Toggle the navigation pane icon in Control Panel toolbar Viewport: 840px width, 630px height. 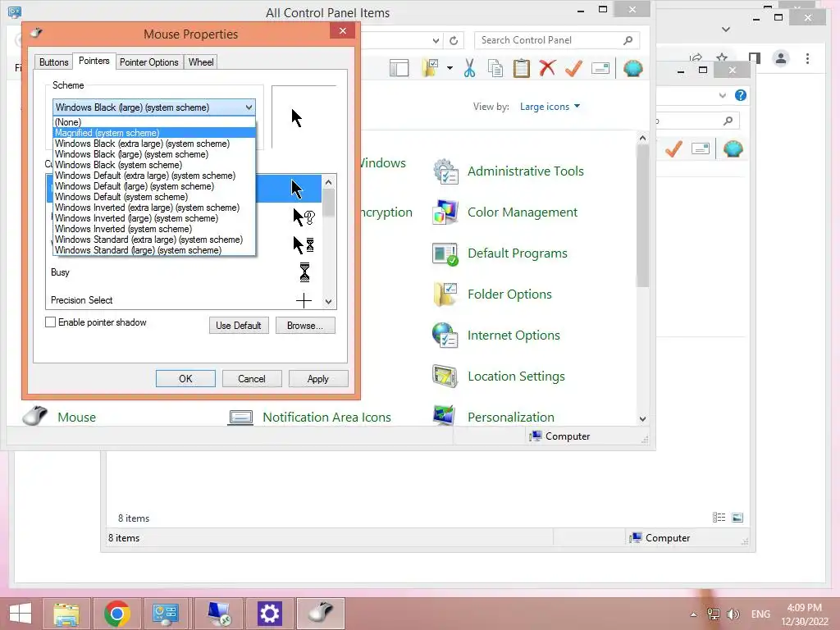399,69
